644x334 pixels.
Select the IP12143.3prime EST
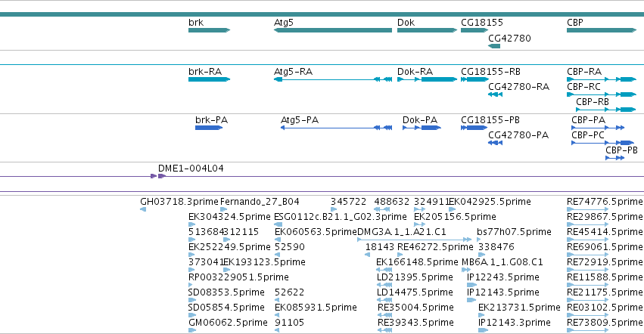point(483,331)
